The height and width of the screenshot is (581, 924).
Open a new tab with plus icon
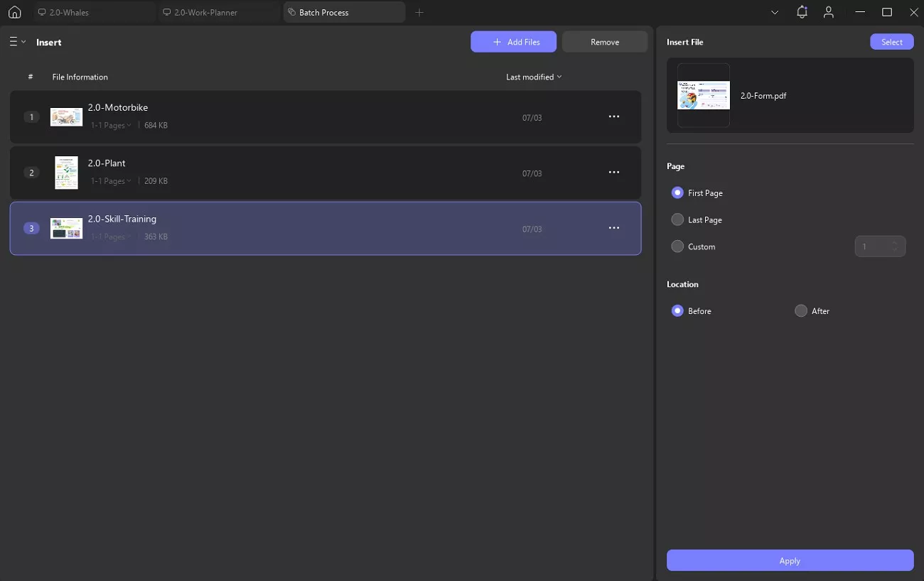[419, 12]
